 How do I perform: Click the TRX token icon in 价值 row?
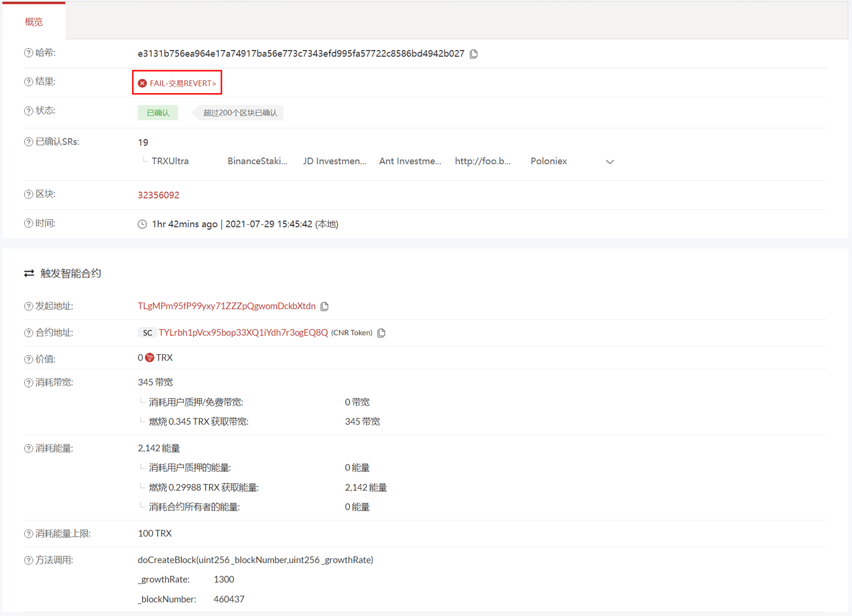click(149, 357)
